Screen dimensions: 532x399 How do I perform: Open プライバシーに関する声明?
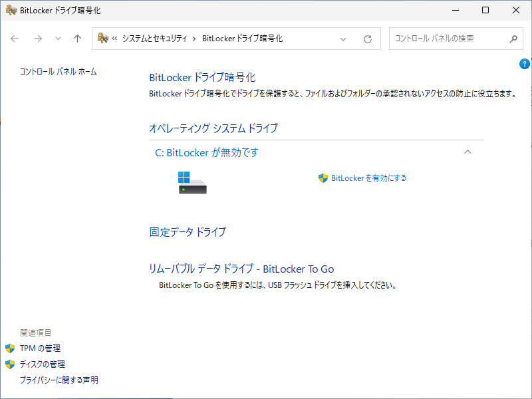59,380
